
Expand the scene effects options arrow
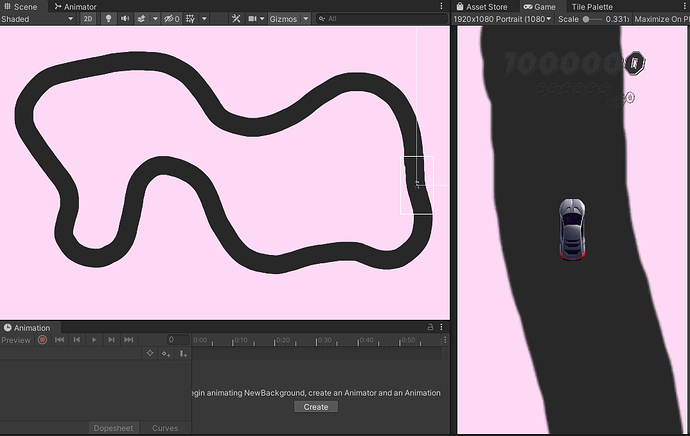[x=155, y=19]
